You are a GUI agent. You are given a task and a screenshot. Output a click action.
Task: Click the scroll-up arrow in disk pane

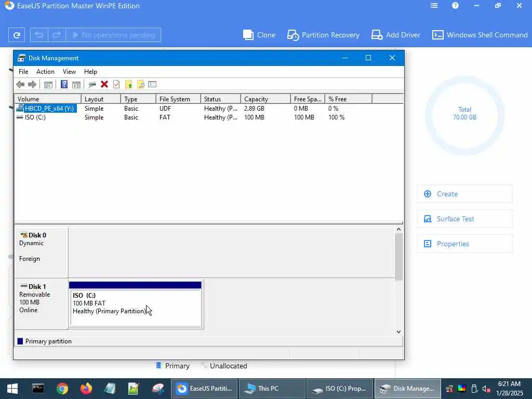coord(398,230)
